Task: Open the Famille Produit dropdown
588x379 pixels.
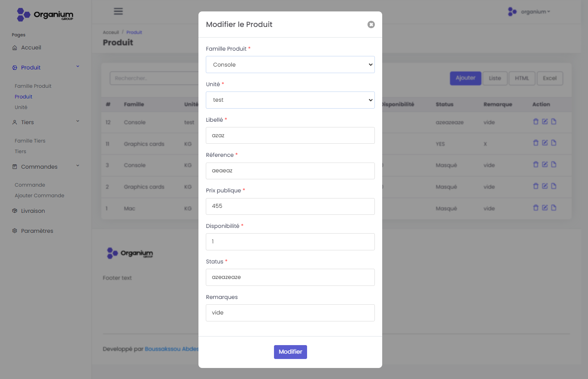Action: point(290,65)
